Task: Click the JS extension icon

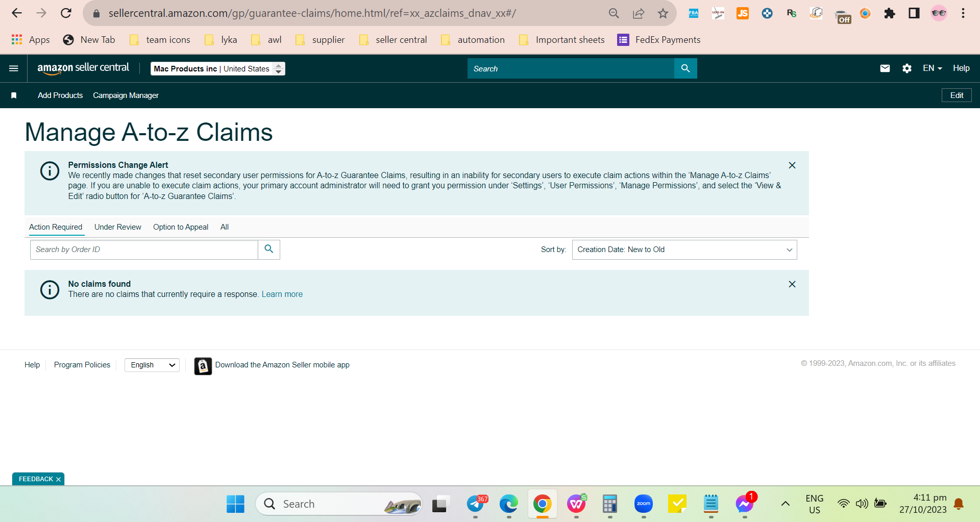Action: 743,13
